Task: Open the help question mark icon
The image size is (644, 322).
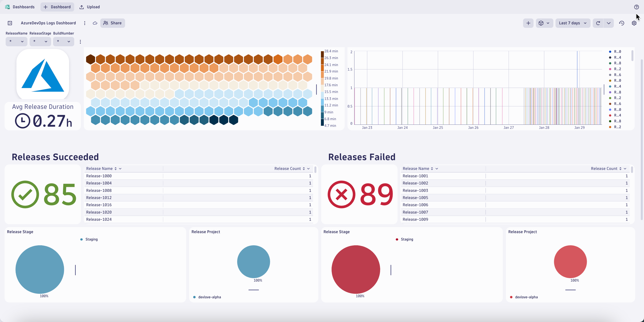Action: click(x=637, y=7)
